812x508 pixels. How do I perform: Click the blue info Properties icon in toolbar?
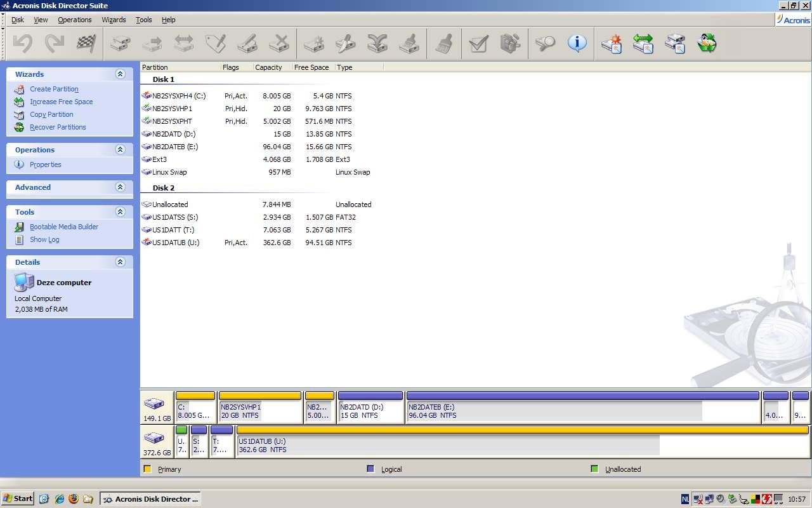pos(577,43)
